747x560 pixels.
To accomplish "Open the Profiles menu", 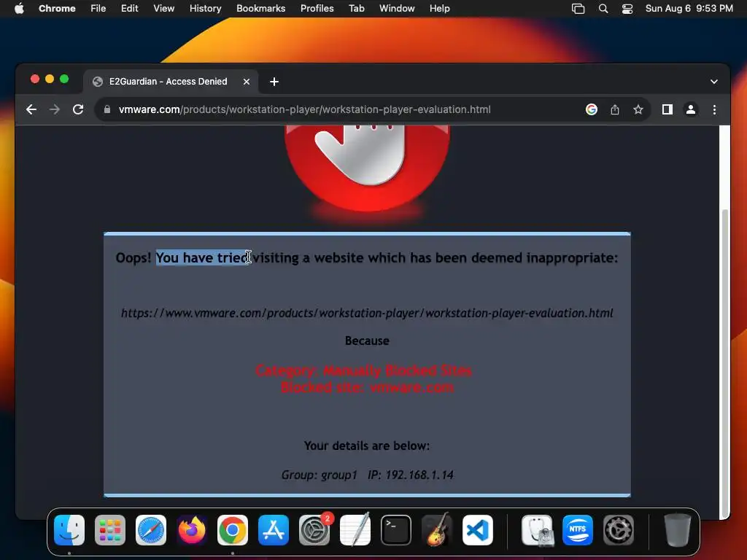I will [317, 9].
